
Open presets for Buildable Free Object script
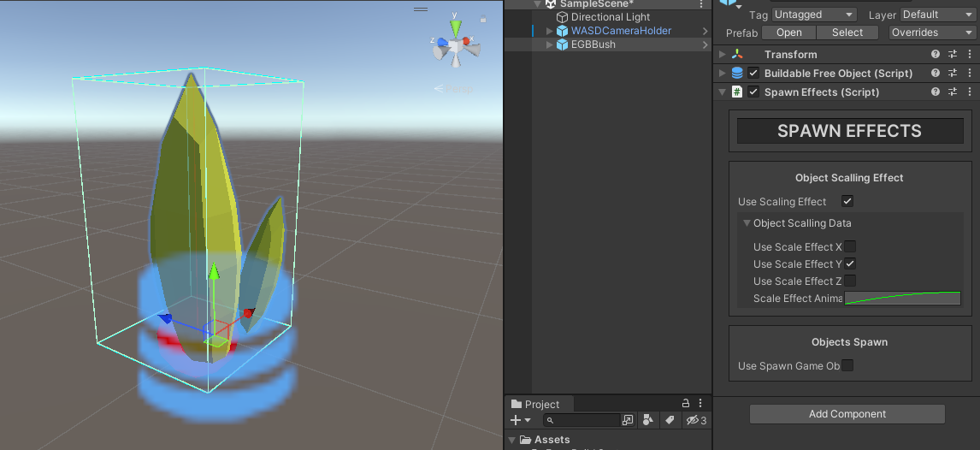tap(953, 73)
